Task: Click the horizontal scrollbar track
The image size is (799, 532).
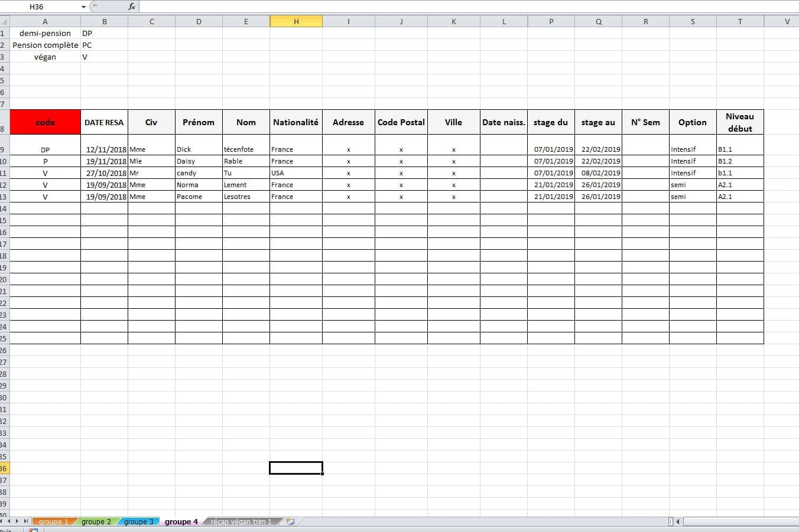Action: (x=740, y=521)
